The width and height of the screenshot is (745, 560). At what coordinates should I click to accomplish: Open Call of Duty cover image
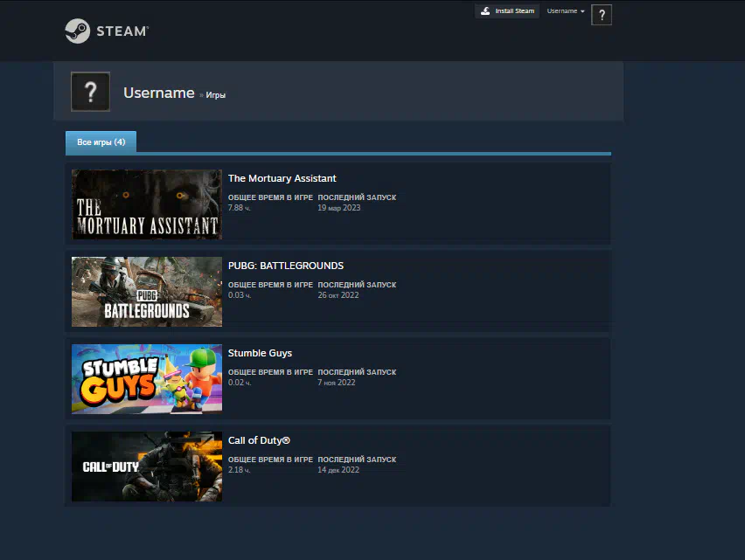coord(147,467)
